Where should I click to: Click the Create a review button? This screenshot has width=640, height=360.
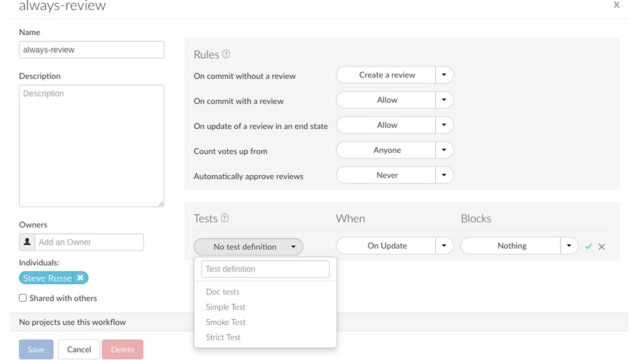point(386,75)
